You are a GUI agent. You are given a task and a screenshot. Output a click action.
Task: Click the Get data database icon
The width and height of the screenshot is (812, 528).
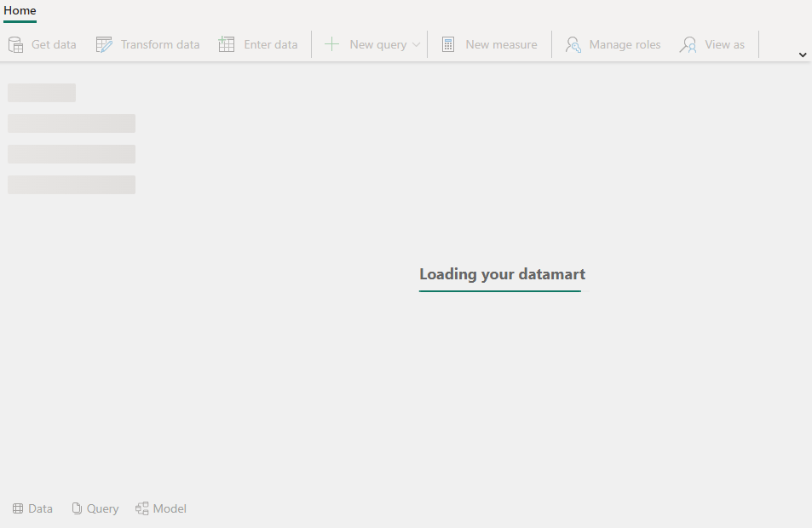(15, 44)
